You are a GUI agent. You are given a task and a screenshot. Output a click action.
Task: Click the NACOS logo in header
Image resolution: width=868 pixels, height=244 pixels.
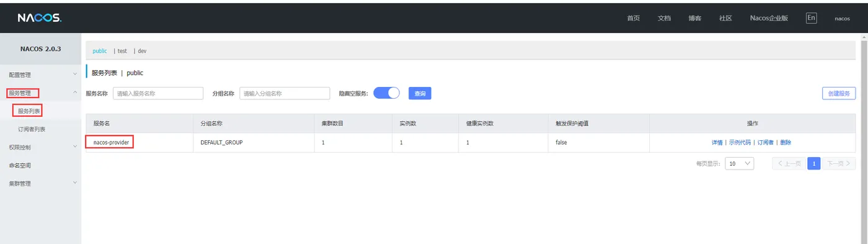point(39,18)
